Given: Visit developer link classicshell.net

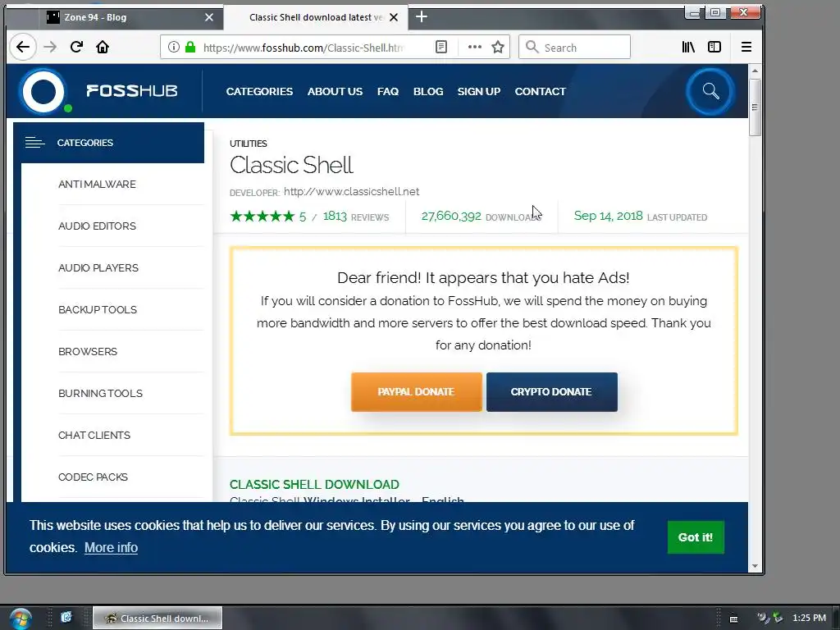Looking at the screenshot, I should (351, 192).
